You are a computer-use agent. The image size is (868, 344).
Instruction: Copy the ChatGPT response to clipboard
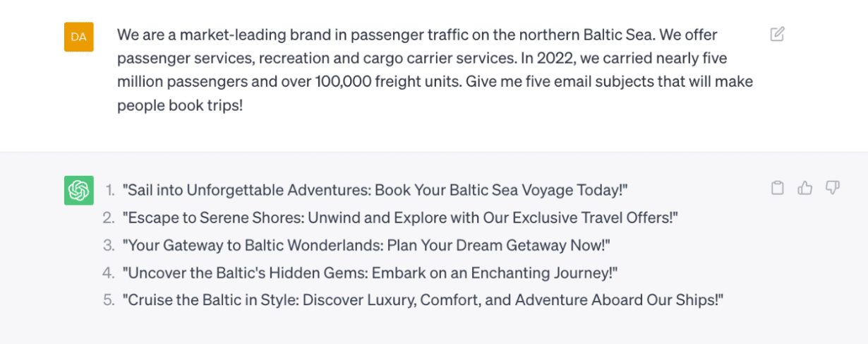[x=777, y=188]
